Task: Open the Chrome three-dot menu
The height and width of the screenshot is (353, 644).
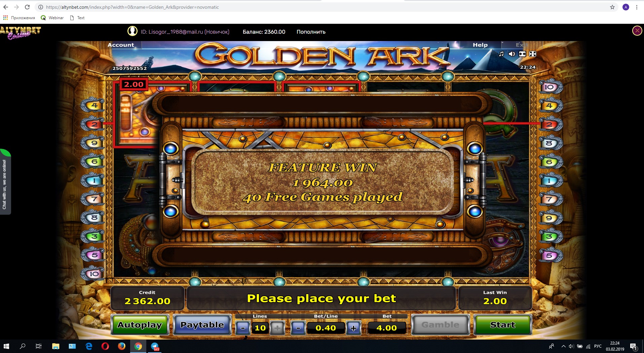Action: 637,7
